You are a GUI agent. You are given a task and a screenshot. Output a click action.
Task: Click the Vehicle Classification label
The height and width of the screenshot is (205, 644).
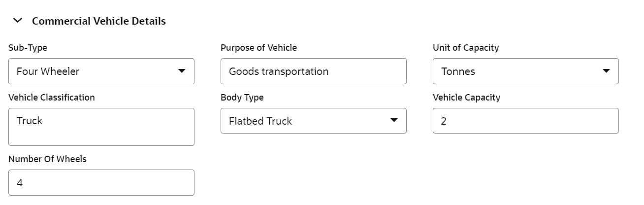(x=52, y=97)
